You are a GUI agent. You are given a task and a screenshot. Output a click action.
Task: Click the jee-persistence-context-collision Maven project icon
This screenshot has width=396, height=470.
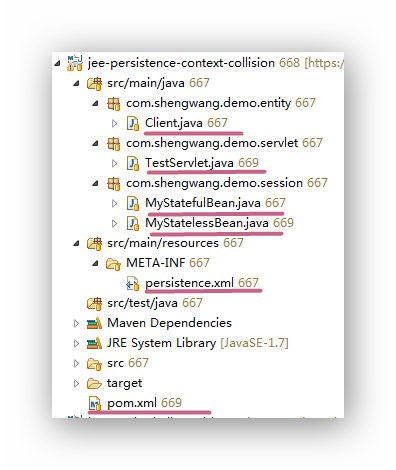75,63
